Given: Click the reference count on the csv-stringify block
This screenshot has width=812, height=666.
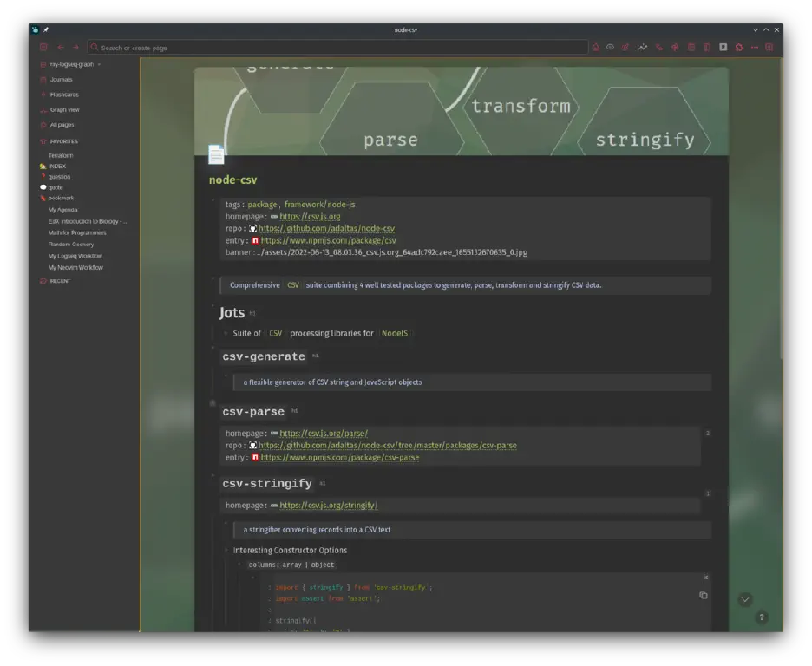Looking at the screenshot, I should [707, 493].
